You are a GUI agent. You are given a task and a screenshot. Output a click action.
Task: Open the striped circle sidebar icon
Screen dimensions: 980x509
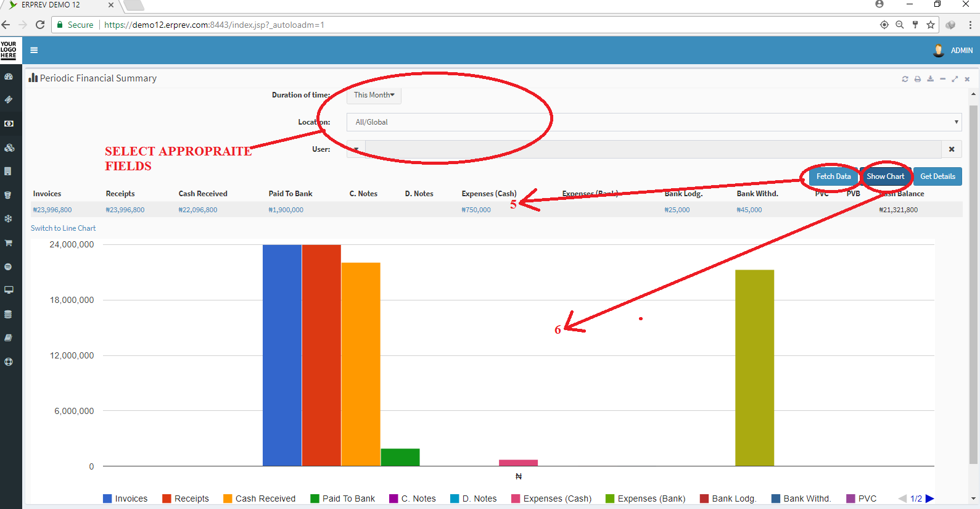click(8, 267)
